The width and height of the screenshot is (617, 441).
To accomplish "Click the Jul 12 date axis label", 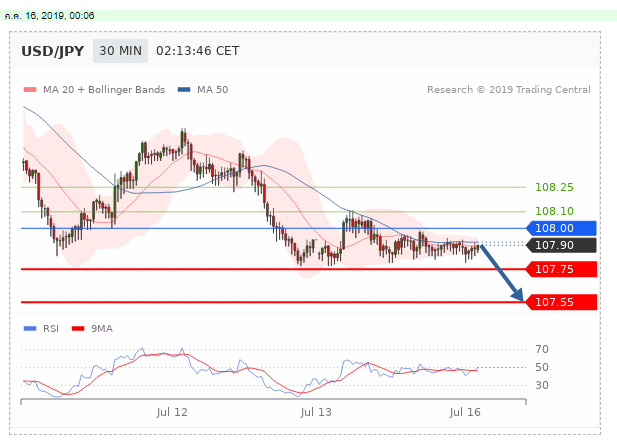I will pos(172,412).
